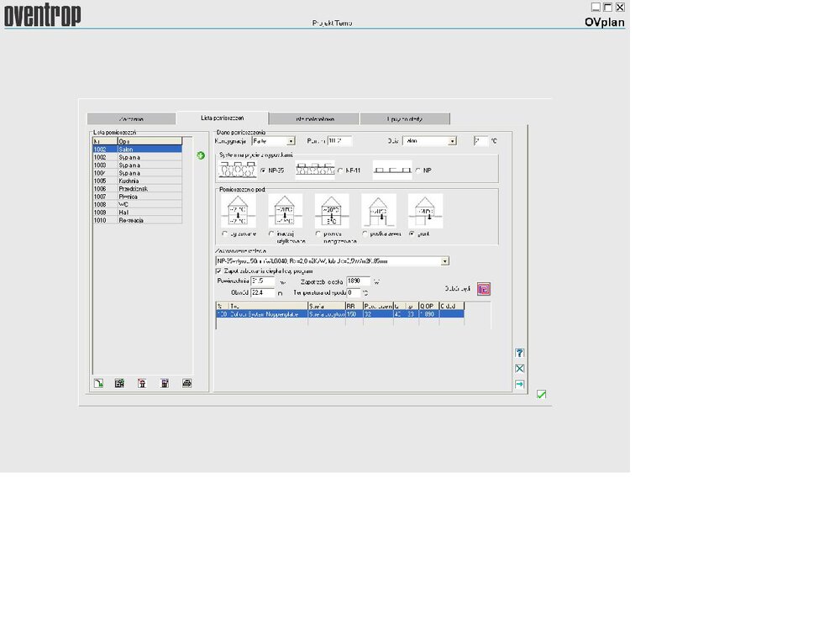The image size is (840, 630).
Task: Click the pink heating loop icon
Action: tap(483, 289)
